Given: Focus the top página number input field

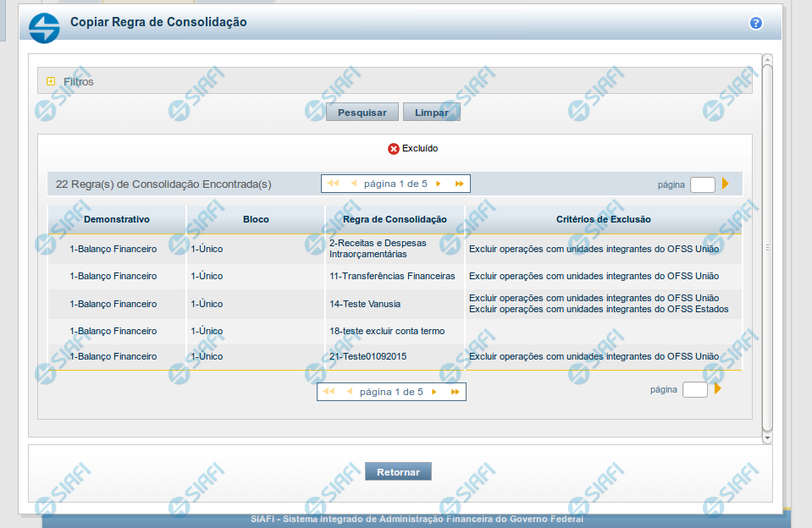Looking at the screenshot, I should [x=702, y=184].
